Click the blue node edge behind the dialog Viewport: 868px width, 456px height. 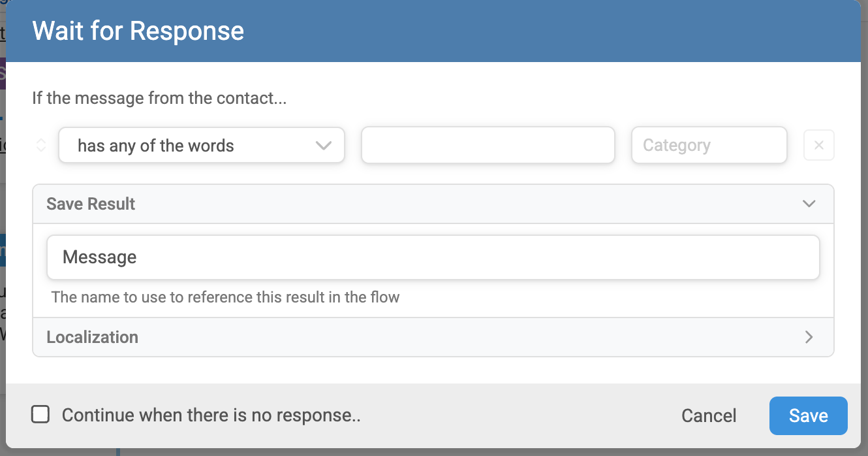click(x=3, y=250)
